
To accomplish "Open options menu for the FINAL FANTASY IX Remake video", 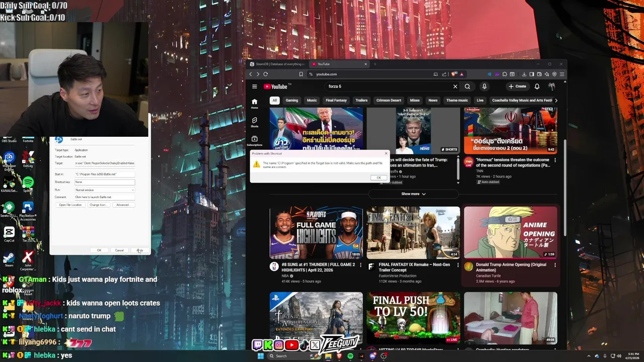I will (x=458, y=265).
